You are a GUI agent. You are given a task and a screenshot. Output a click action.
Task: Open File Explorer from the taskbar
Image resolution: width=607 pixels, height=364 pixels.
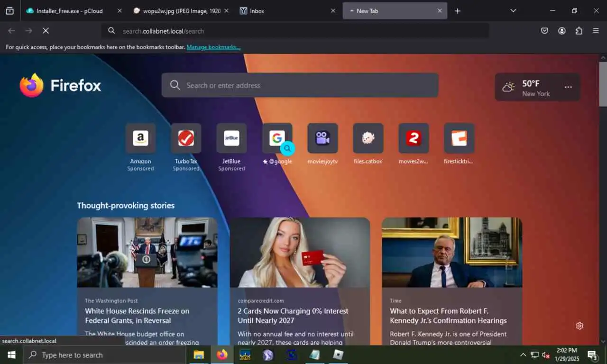199,355
